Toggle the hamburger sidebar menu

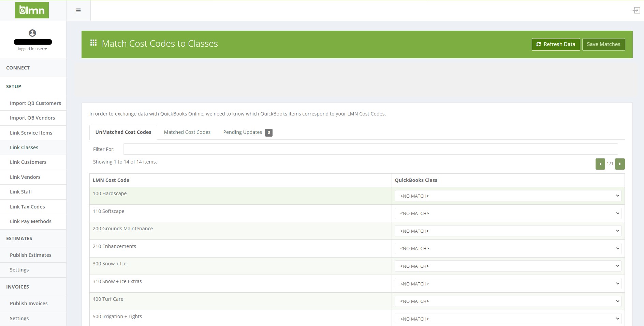(x=78, y=11)
